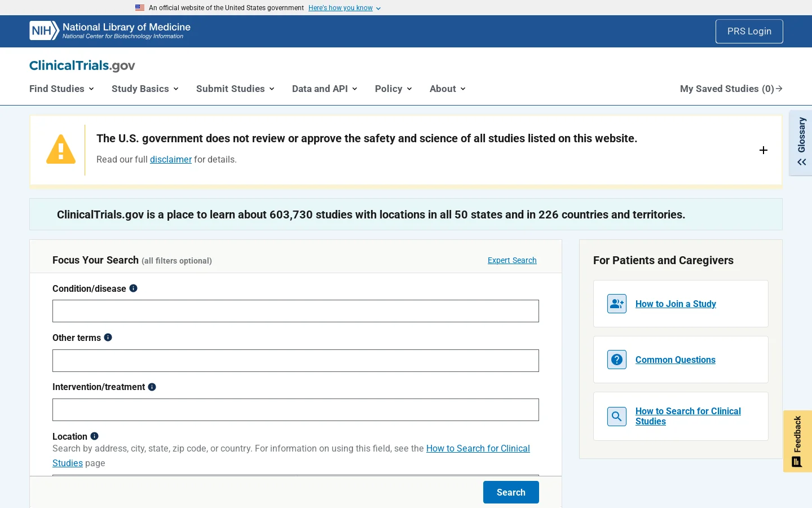The image size is (812, 508).
Task: Open the Feedback side tab
Action: [797, 441]
